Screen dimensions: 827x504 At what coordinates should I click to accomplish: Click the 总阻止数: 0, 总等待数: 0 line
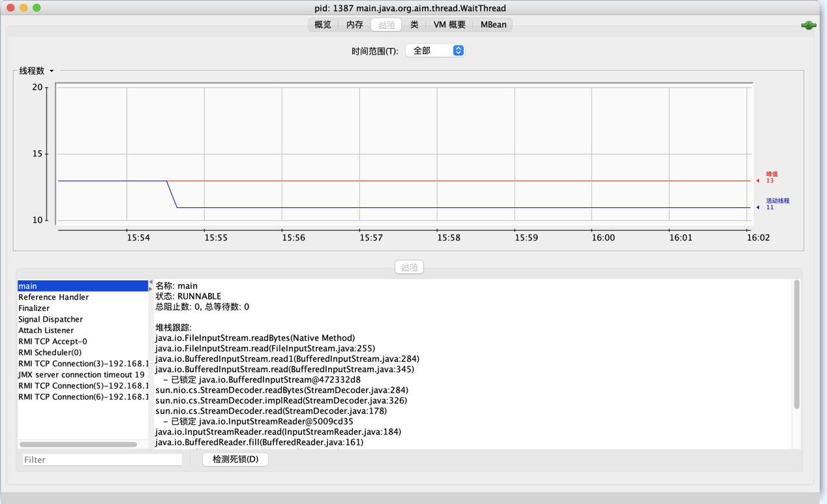(x=202, y=306)
